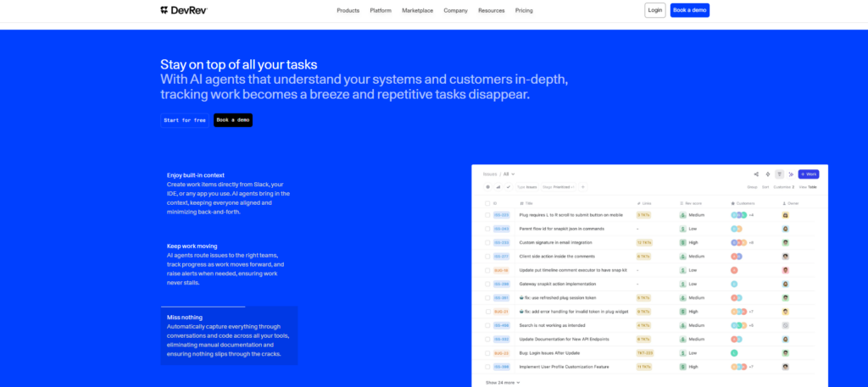Click the Login button

click(655, 10)
